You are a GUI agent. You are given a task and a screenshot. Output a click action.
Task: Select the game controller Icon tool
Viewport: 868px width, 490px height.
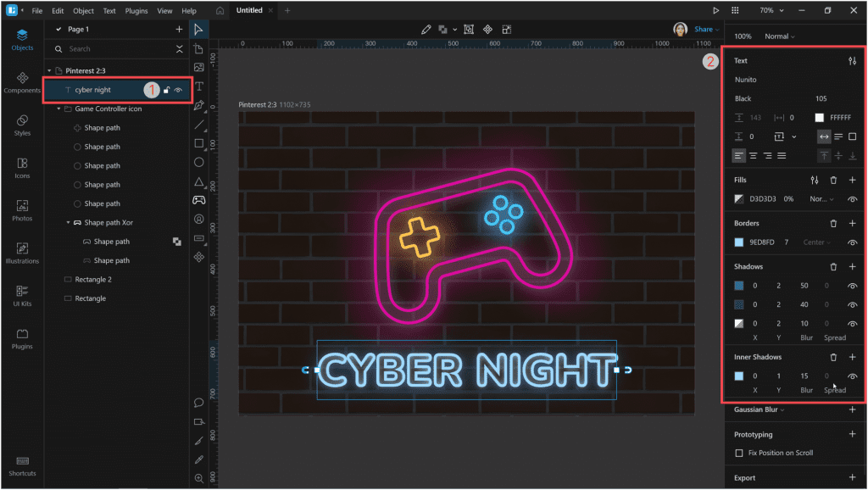coord(198,200)
